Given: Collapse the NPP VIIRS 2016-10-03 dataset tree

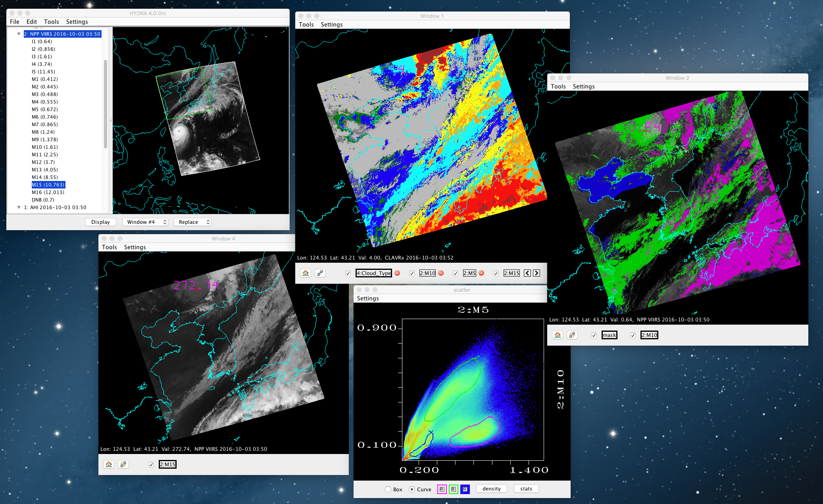Looking at the screenshot, I should (x=19, y=34).
